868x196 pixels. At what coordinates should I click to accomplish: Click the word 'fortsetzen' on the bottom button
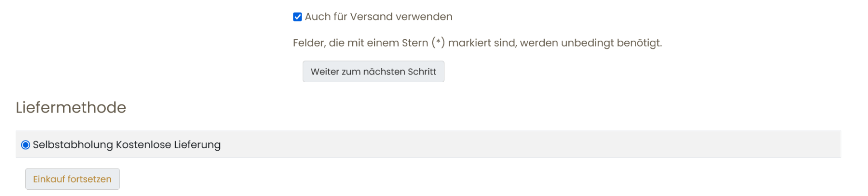90,179
